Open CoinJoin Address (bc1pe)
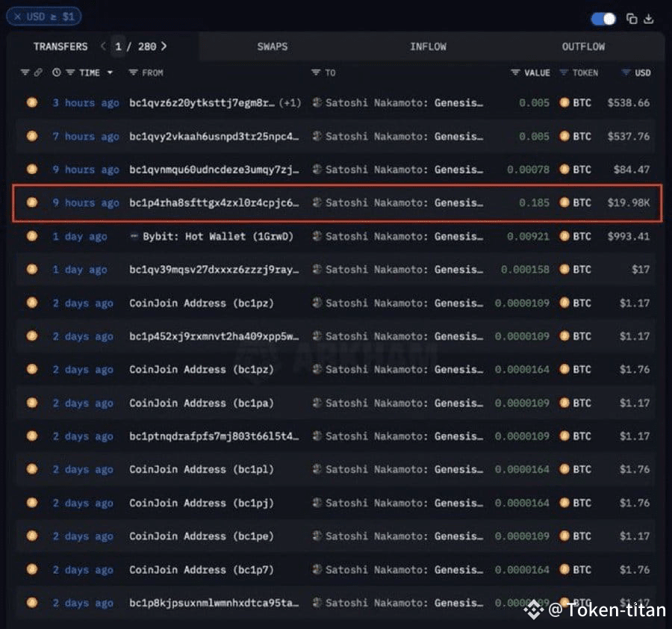672x629 pixels. [x=202, y=536]
